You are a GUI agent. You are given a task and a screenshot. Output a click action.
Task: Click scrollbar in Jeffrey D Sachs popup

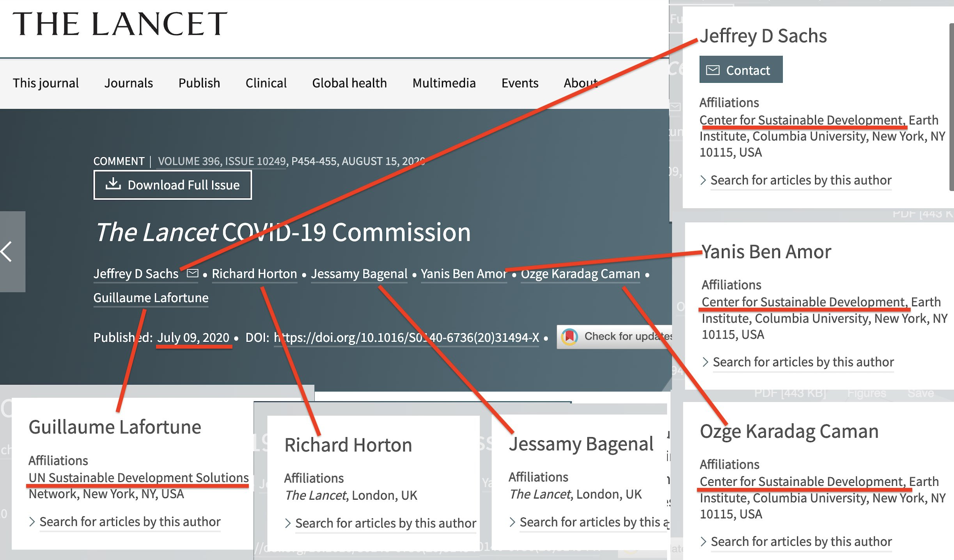tap(951, 107)
